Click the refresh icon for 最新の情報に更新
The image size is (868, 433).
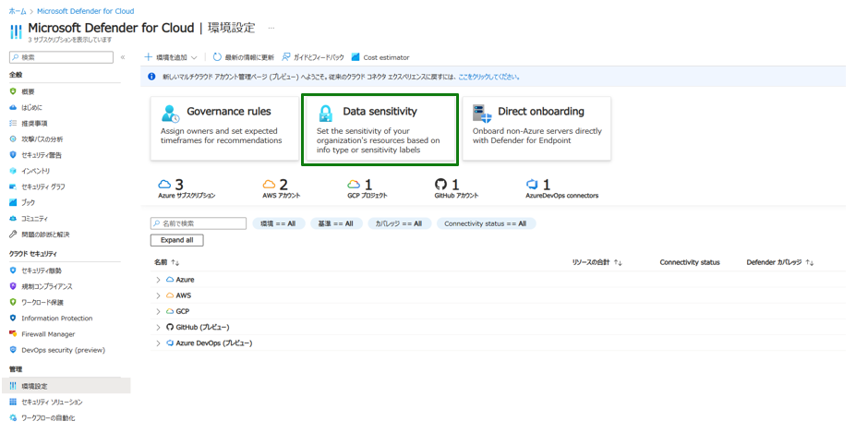click(217, 57)
